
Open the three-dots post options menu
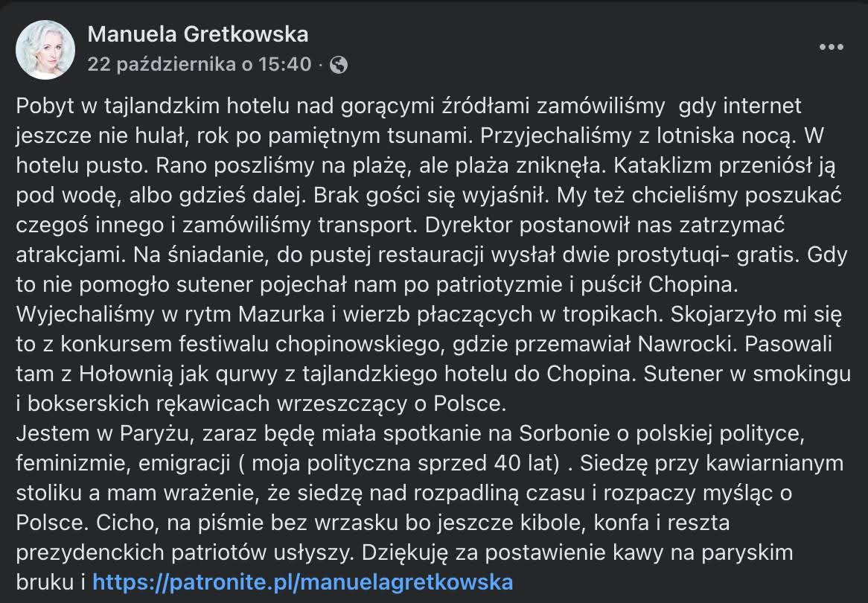[x=831, y=47]
